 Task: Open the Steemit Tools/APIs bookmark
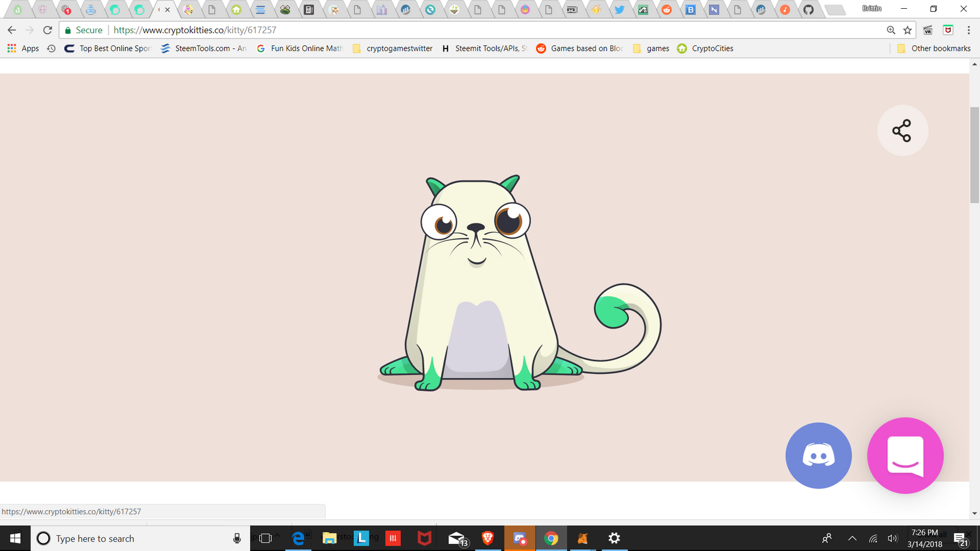pyautogui.click(x=484, y=48)
